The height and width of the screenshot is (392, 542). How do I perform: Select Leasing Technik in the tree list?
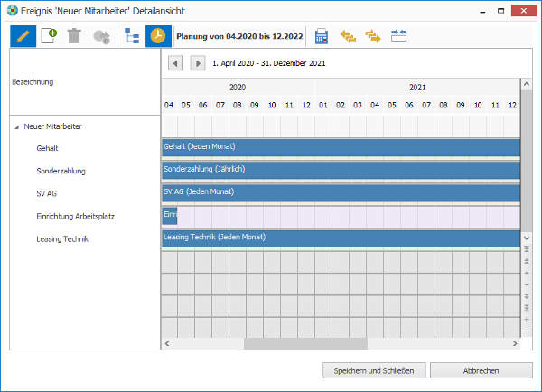[62, 239]
